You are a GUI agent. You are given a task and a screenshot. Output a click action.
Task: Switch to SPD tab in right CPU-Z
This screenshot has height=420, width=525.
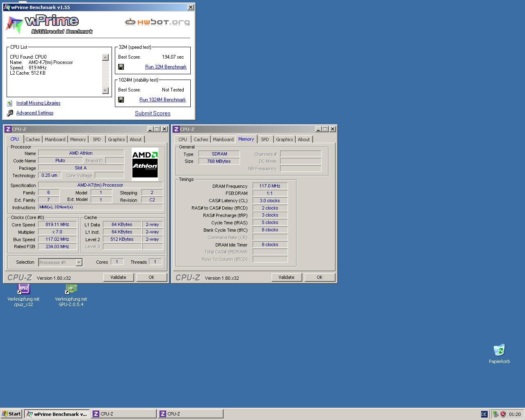click(265, 139)
